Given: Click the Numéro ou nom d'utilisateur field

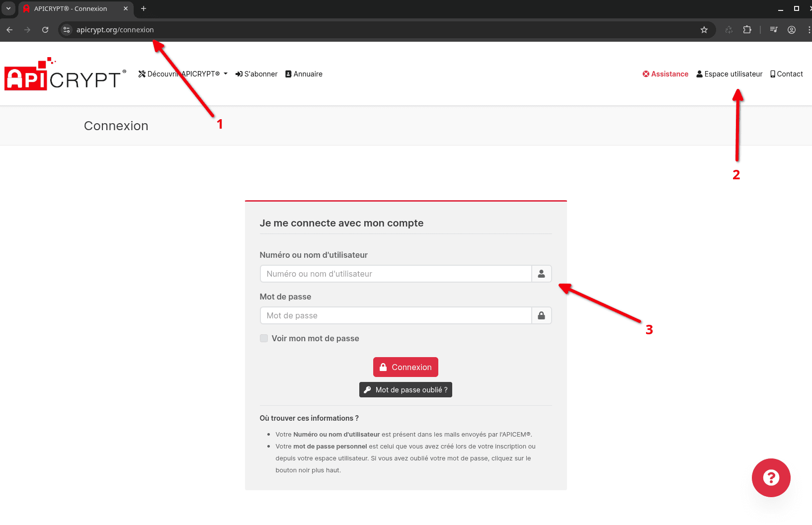Looking at the screenshot, I should click(396, 274).
